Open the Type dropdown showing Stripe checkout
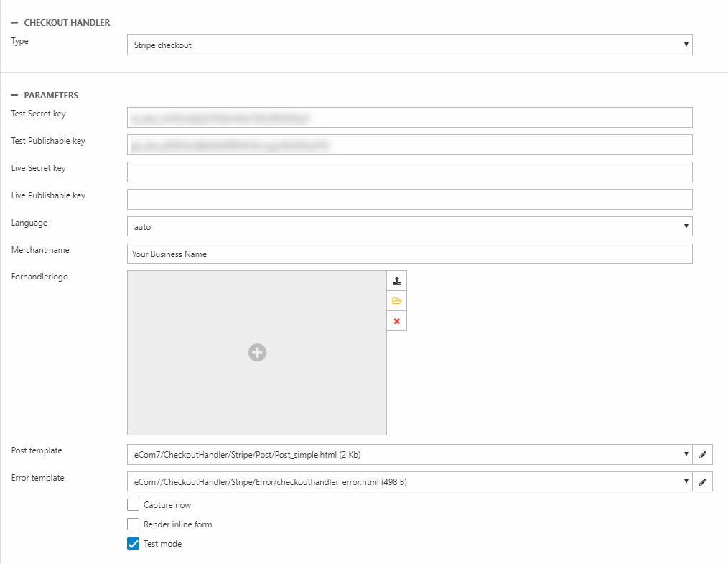The height and width of the screenshot is (564, 728). tap(409, 45)
